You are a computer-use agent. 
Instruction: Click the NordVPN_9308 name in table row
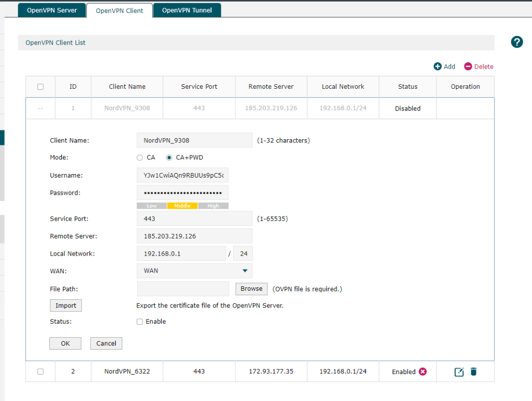point(127,108)
